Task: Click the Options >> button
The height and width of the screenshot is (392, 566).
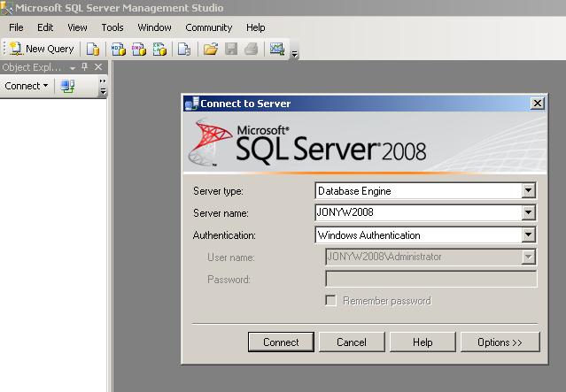Action: [500, 342]
